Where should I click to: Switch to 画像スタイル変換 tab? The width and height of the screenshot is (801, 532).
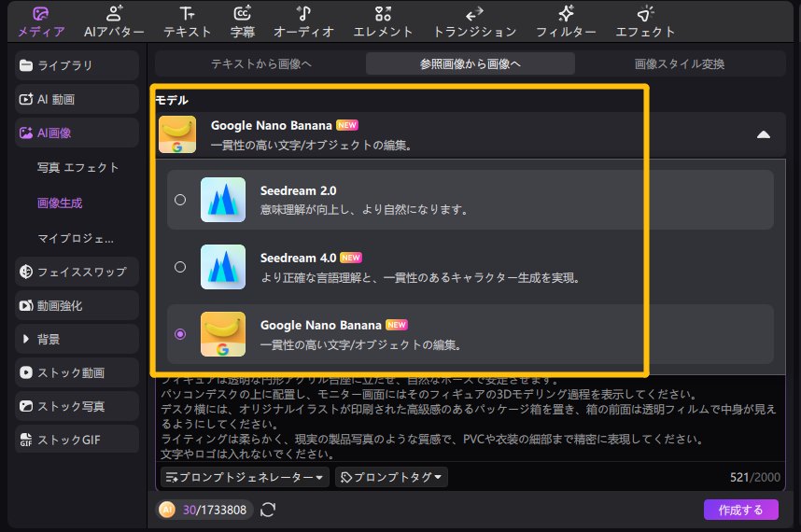679,64
